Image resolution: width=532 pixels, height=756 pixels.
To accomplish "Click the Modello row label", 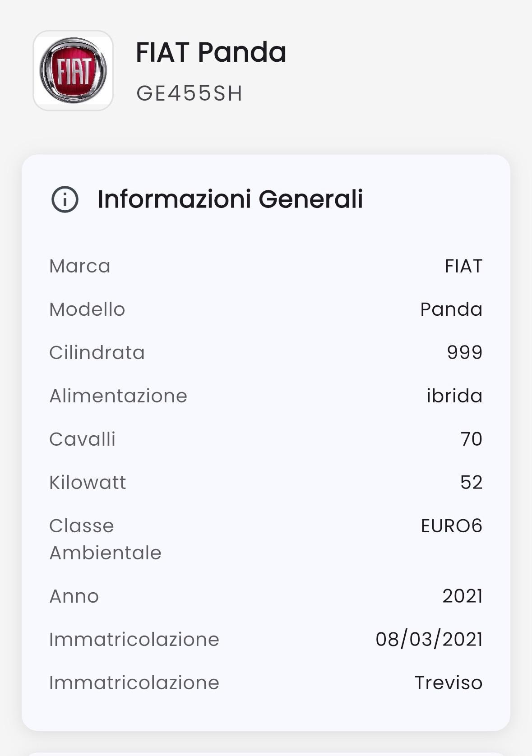I will point(87,309).
